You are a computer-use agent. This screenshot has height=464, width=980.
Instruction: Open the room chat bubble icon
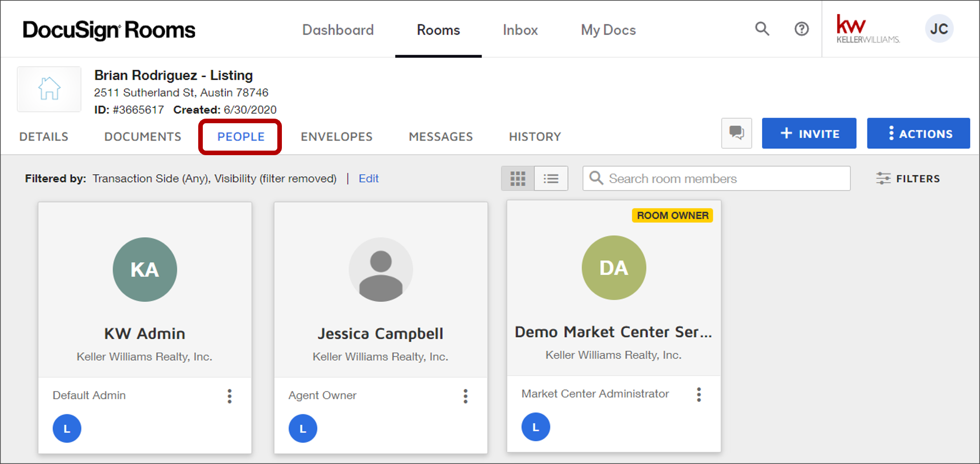pos(737,133)
